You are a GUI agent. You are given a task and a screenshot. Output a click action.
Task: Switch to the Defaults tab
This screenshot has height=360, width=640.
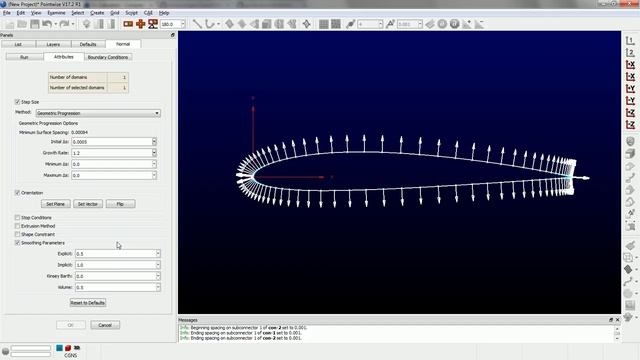point(88,44)
